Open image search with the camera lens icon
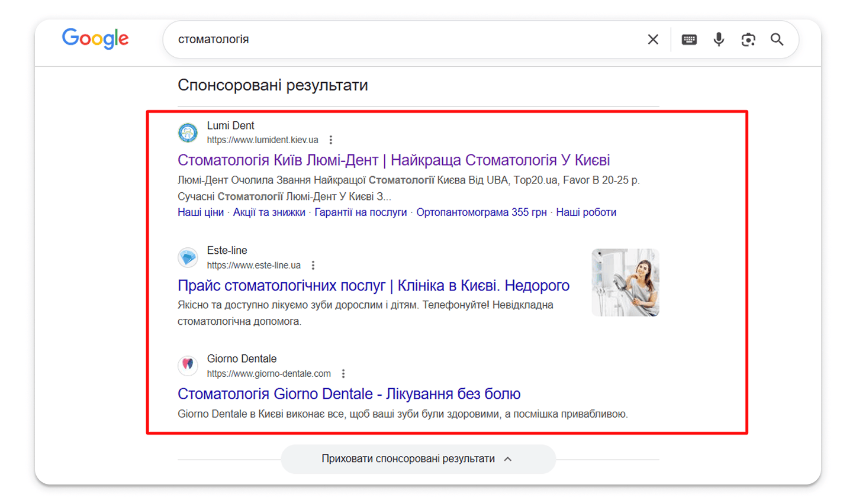The image size is (856, 504). [748, 40]
